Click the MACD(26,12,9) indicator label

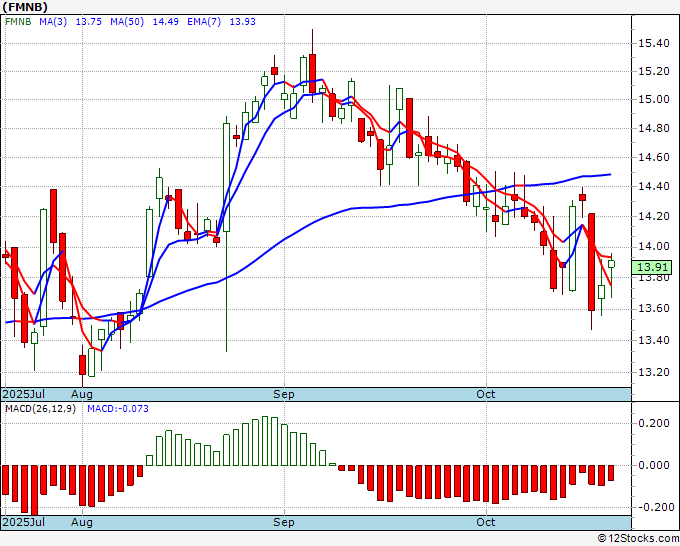coord(40,409)
